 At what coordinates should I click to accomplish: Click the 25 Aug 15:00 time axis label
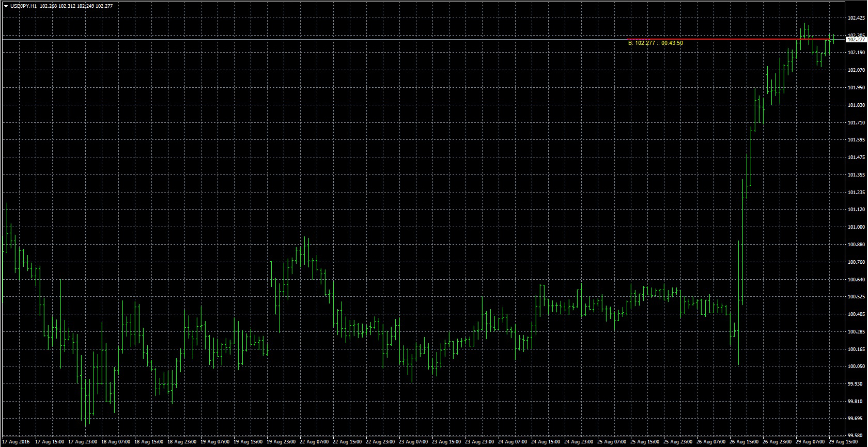click(645, 442)
